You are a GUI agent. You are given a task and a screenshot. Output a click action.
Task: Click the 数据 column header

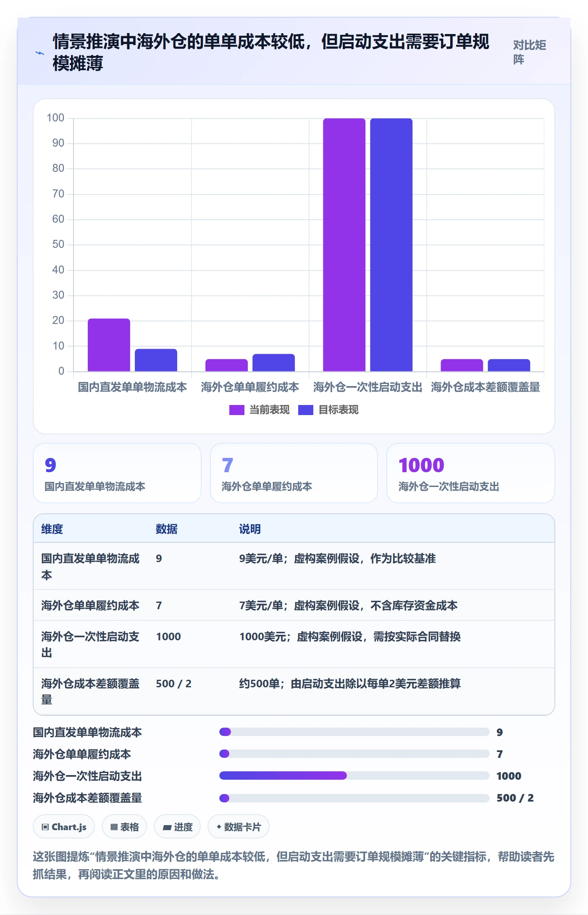[166, 529]
